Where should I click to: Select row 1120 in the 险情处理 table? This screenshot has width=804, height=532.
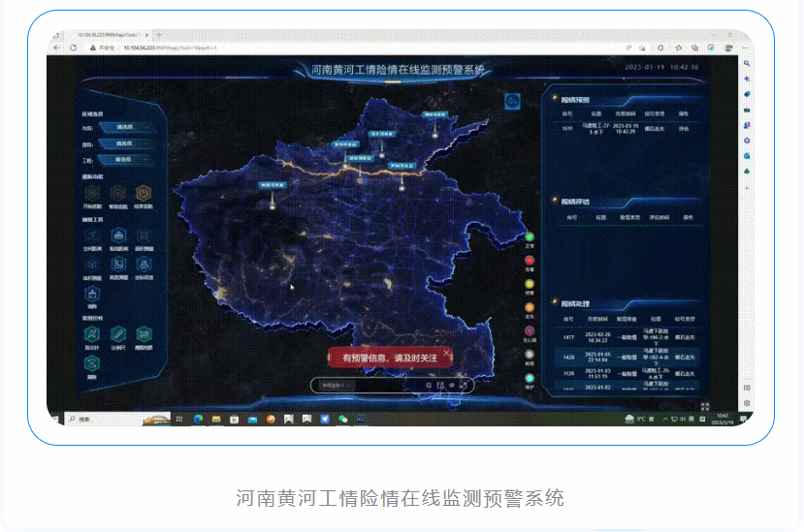click(628, 374)
